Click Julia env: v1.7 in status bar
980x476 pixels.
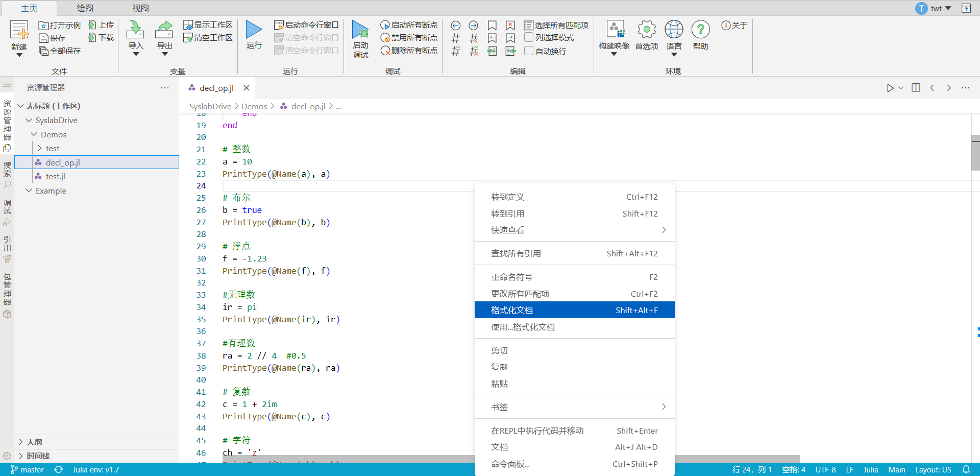96,469
